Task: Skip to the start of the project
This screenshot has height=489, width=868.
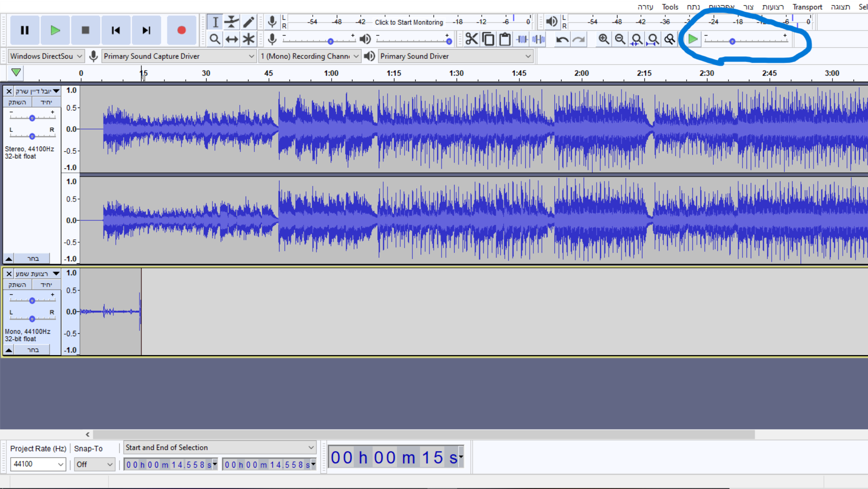Action: click(x=116, y=30)
